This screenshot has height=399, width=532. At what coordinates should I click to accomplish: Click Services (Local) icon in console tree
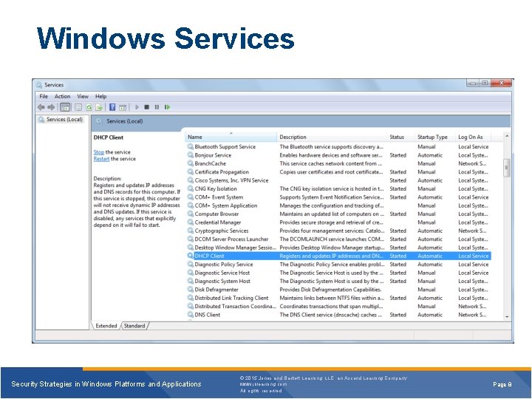[41, 120]
